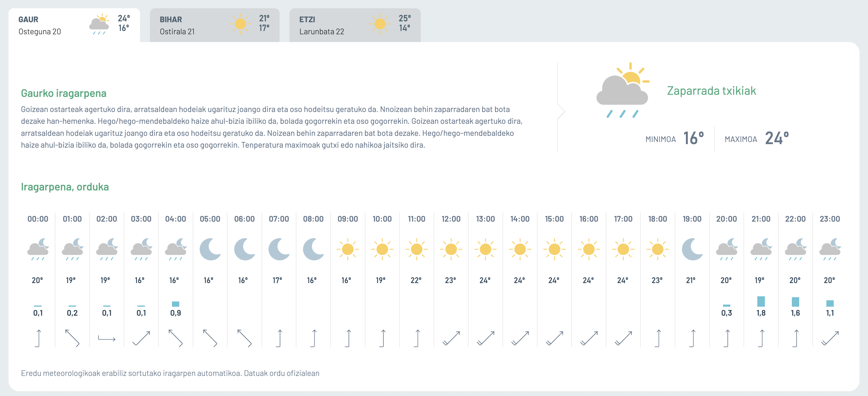Select the ETZI Larunbata 22 tab
The height and width of the screenshot is (396, 868).
(x=355, y=25)
